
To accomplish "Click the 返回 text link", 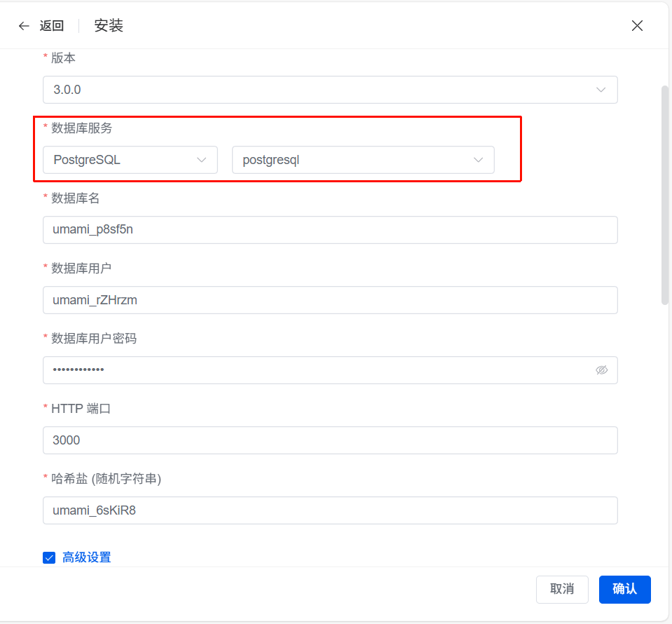I will 52,26.
